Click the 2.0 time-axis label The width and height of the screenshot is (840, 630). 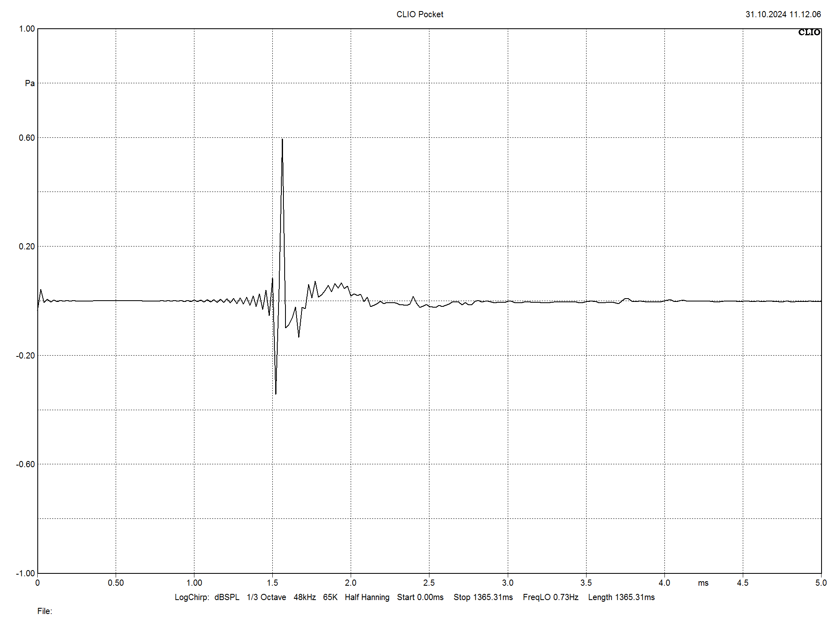351,583
